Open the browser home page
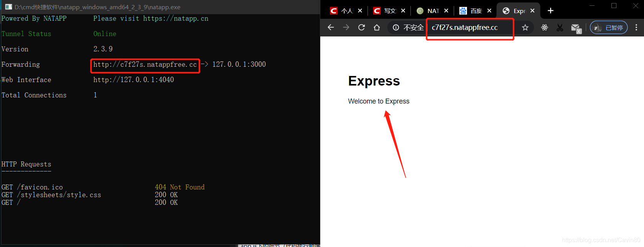Viewport: 644px width, 247px height. pyautogui.click(x=377, y=27)
